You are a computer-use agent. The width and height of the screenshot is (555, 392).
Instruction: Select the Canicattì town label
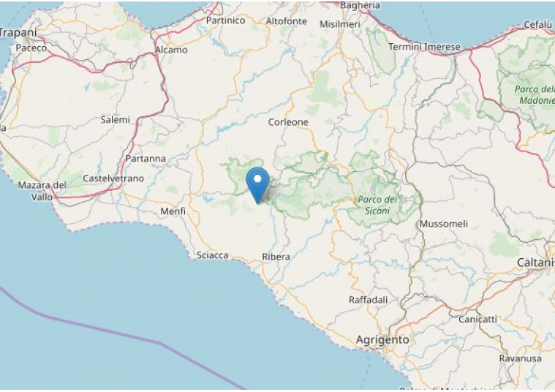point(477,319)
